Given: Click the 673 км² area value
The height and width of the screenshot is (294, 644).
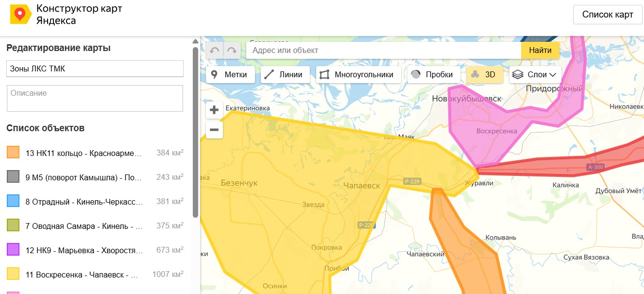Looking at the screenshot, I should tap(169, 250).
